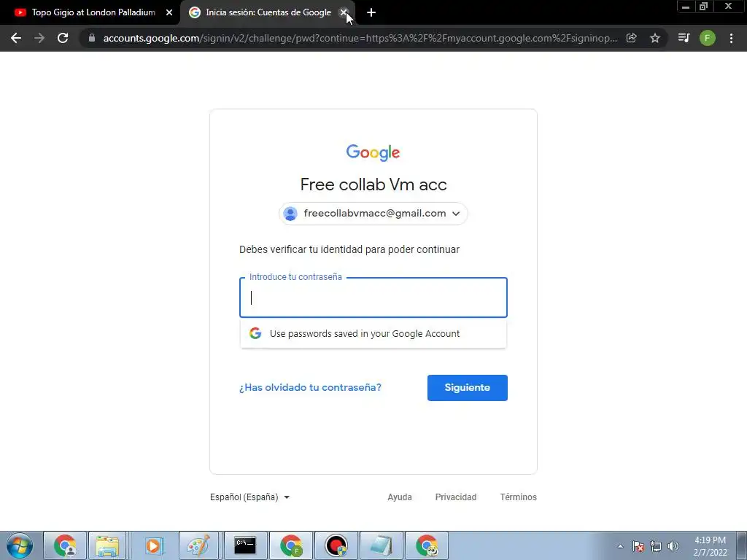Expand the freecollabvmacc@gmail.com account selector

[373, 214]
